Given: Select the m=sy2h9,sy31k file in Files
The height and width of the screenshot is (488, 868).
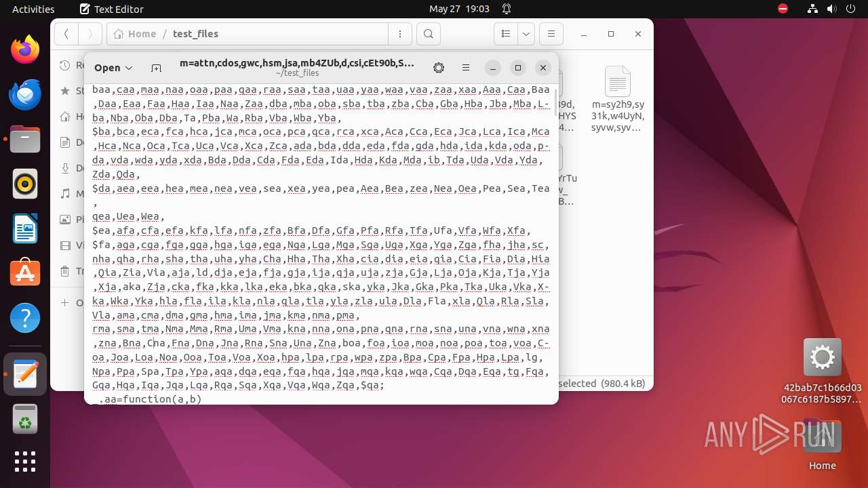Looking at the screenshot, I should click(x=618, y=98).
